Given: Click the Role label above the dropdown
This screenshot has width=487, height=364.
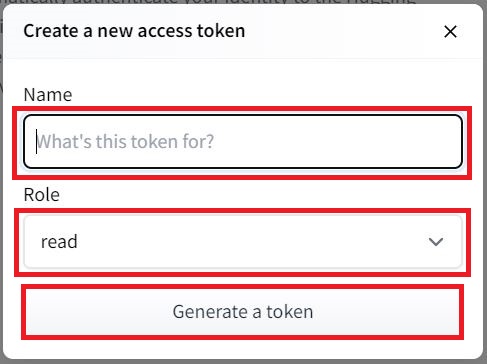Looking at the screenshot, I should pos(42,194).
